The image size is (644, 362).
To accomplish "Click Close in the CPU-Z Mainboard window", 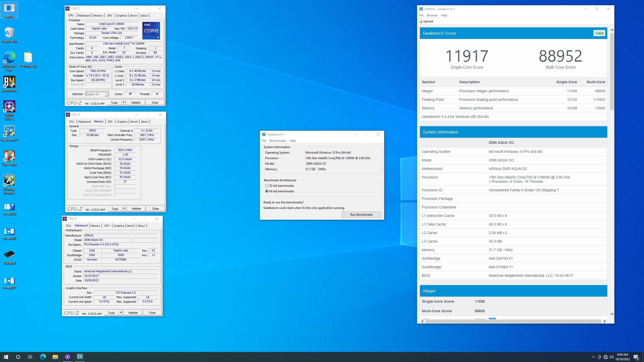I will (152, 313).
